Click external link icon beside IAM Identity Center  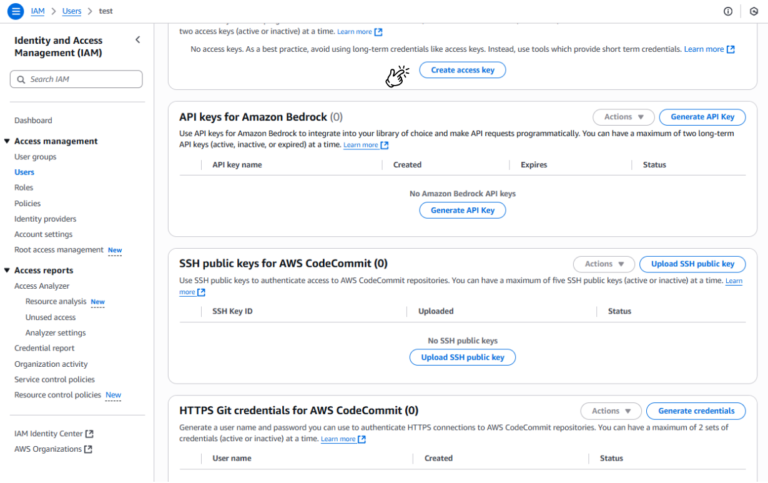pyautogui.click(x=90, y=434)
